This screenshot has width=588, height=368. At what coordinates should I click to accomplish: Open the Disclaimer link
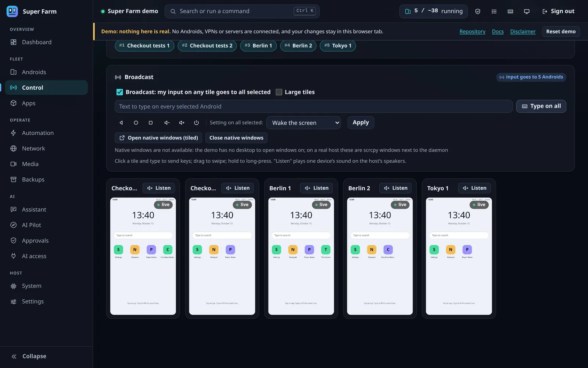[x=523, y=32]
